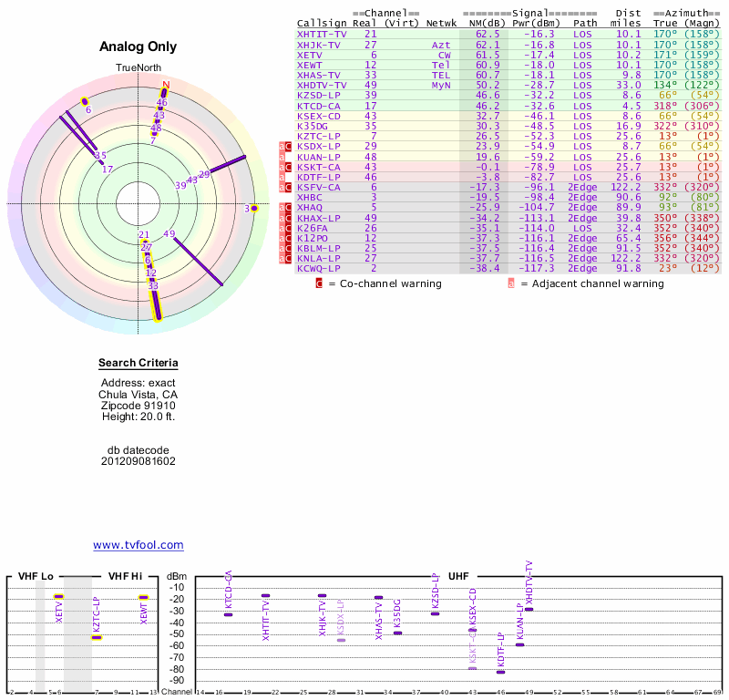The width and height of the screenshot is (729, 700).
Task: Click the warning badge beside KSFV-CA row
Action: 285,188
